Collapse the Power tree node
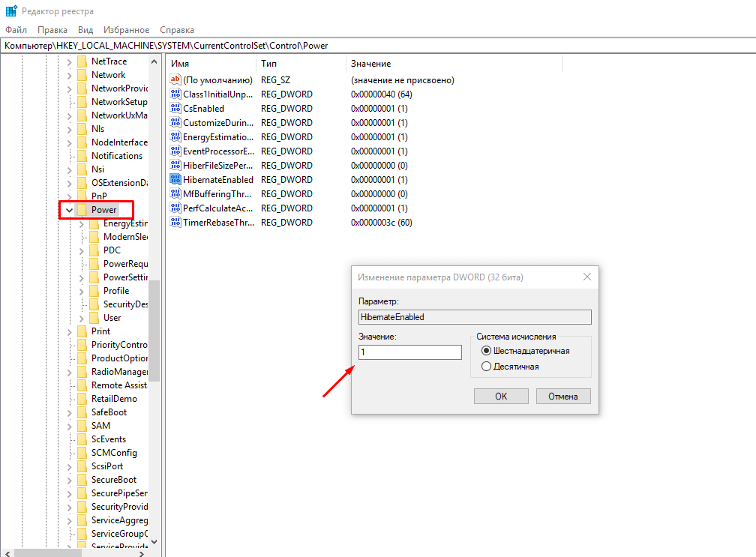This screenshot has width=756, height=557. (x=70, y=210)
